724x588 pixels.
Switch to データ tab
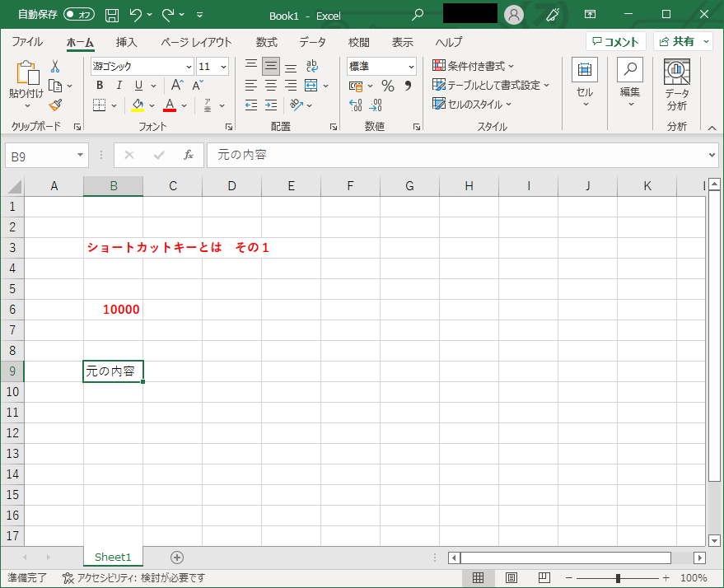point(313,42)
